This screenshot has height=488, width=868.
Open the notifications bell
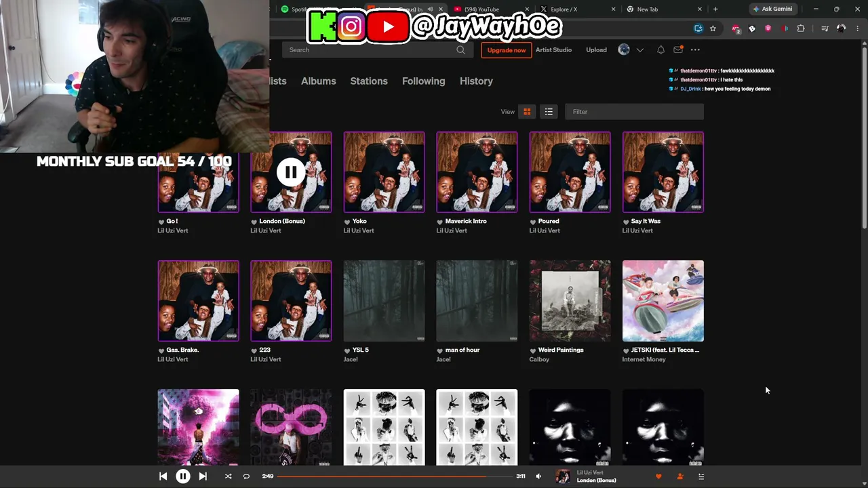[x=660, y=49]
